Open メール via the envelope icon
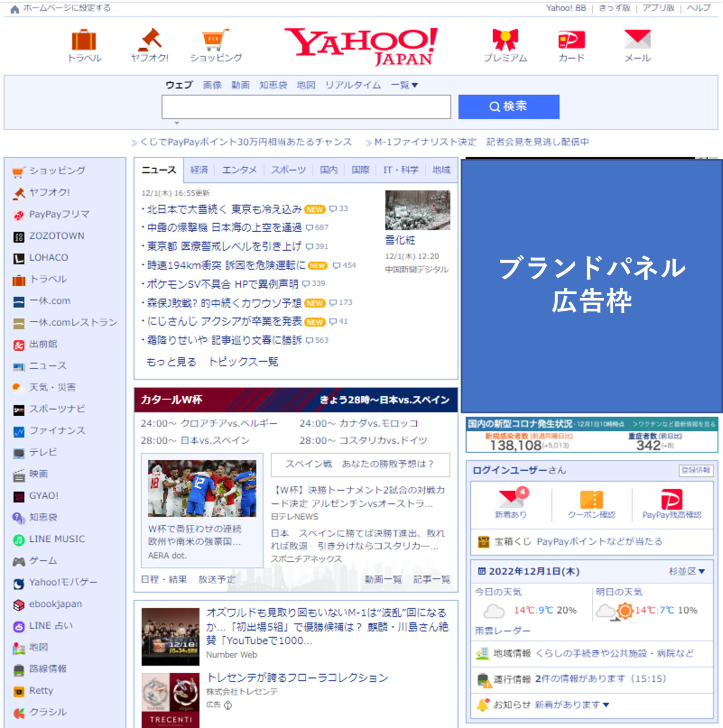The image size is (723, 728). (x=638, y=40)
